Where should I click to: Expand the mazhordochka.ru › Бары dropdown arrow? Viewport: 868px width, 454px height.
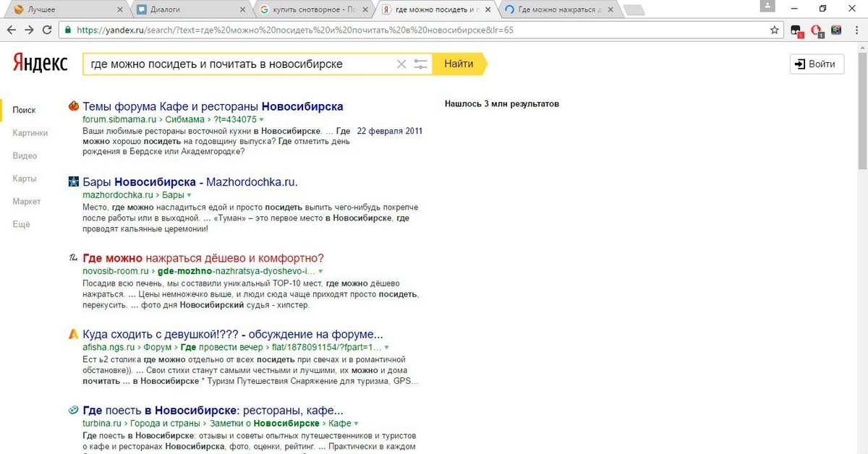click(190, 196)
